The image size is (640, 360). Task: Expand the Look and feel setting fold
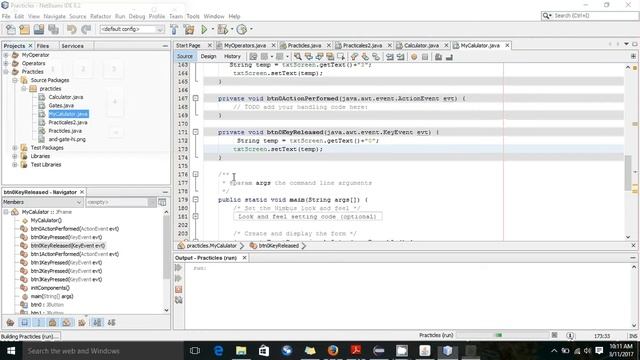pyautogui.click(x=196, y=216)
